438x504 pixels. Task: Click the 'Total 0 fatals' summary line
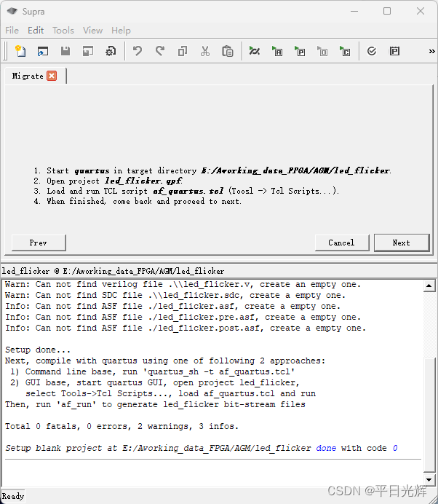(x=122, y=426)
